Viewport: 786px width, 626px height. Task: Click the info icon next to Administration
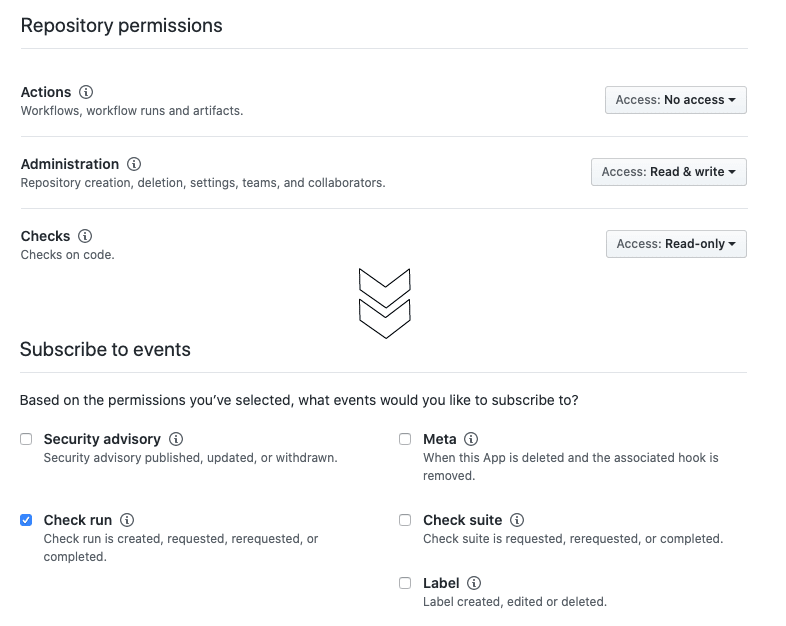coord(134,164)
